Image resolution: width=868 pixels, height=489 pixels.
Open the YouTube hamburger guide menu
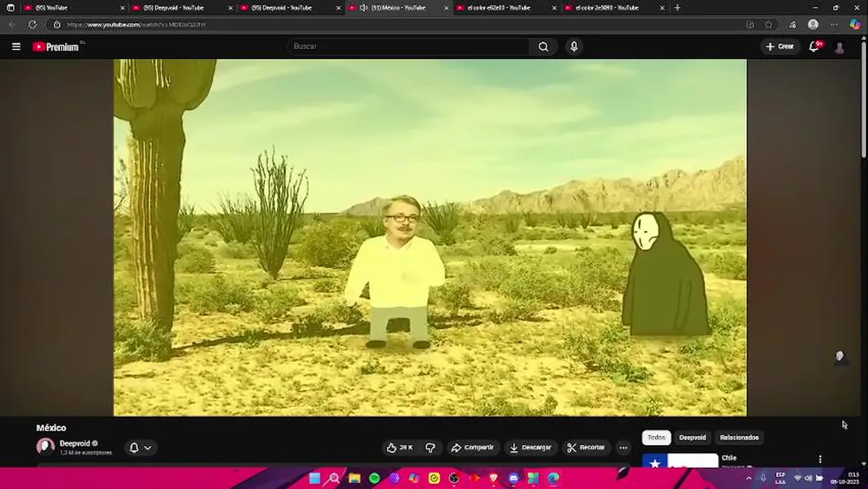click(x=16, y=46)
